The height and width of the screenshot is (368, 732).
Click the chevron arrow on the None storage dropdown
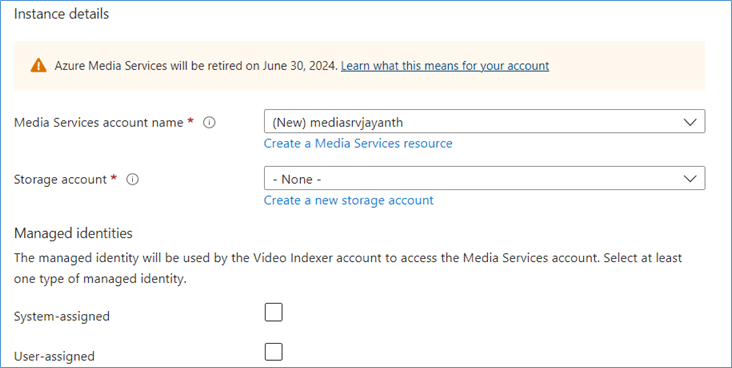(x=690, y=179)
